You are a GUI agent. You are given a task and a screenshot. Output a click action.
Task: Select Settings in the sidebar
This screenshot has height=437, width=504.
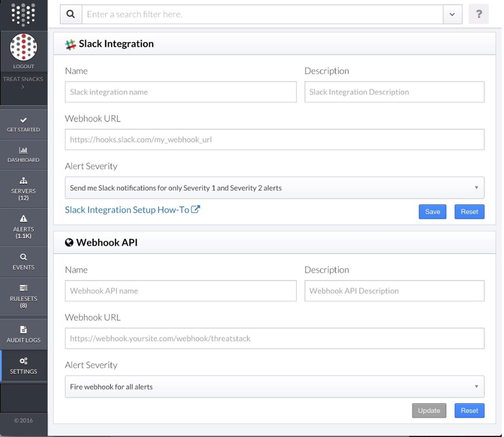tap(24, 366)
